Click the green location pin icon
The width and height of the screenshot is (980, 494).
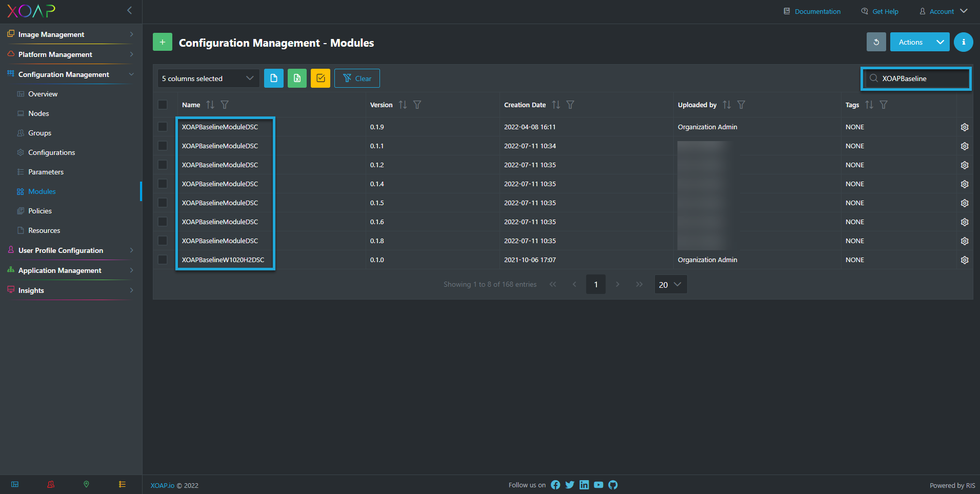click(86, 484)
